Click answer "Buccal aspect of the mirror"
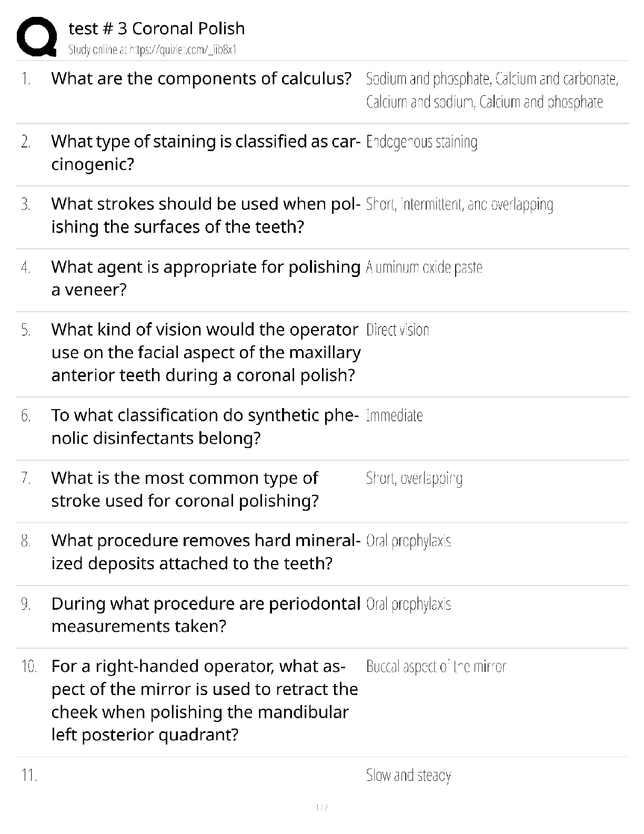Viewport: 644px width, 834px height. pyautogui.click(x=436, y=667)
